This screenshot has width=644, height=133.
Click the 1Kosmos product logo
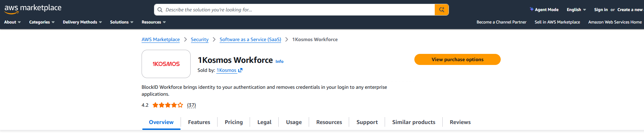coord(166,64)
